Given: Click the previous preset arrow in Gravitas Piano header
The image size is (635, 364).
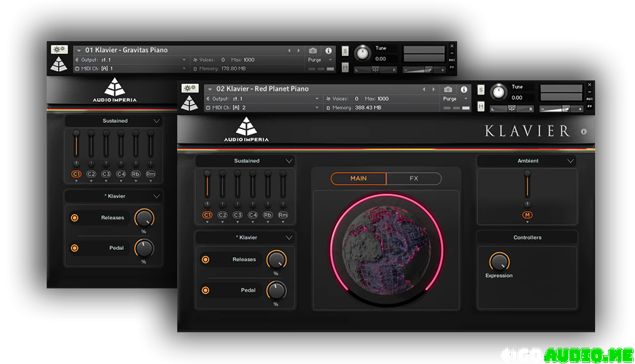Looking at the screenshot, I should tap(289, 50).
